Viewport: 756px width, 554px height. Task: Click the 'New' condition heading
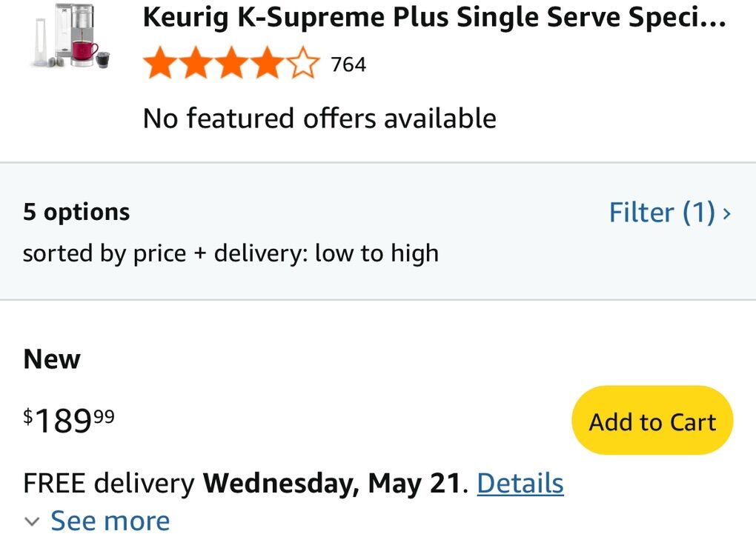pyautogui.click(x=52, y=359)
